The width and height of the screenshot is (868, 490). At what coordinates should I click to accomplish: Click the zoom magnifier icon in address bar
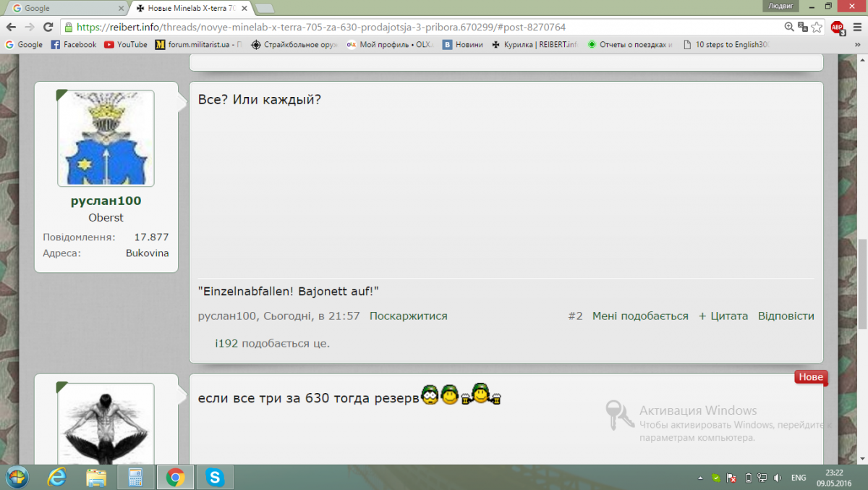coord(789,28)
